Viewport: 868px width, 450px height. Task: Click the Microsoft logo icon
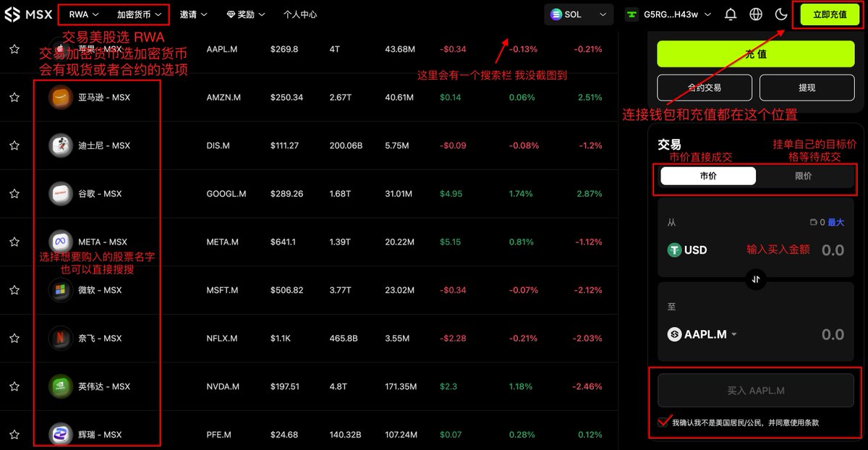tap(61, 290)
